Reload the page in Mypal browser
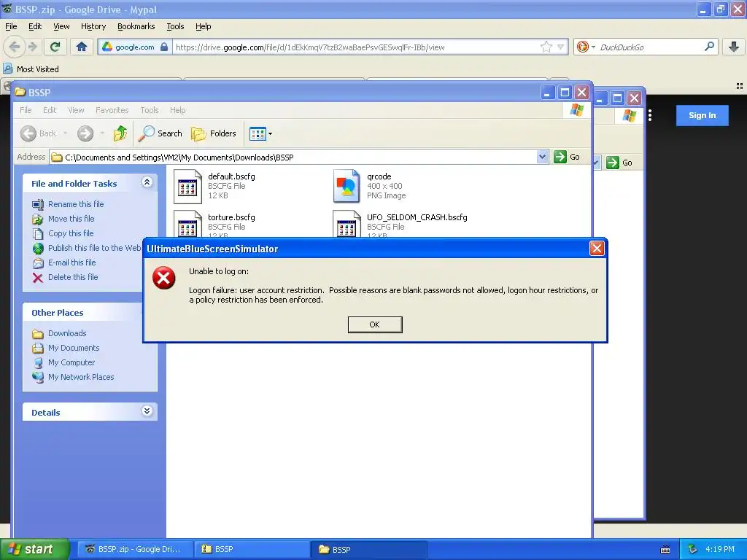This screenshot has width=747, height=560. tap(55, 47)
